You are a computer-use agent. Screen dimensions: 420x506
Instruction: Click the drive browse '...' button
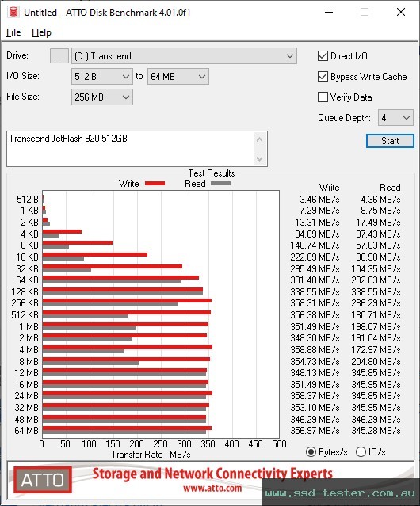point(59,56)
